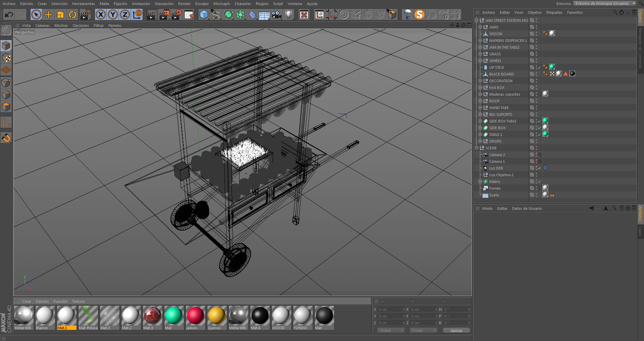The width and height of the screenshot is (644, 341).
Task: Expand the WHEEL group in object tree
Action: click(480, 61)
